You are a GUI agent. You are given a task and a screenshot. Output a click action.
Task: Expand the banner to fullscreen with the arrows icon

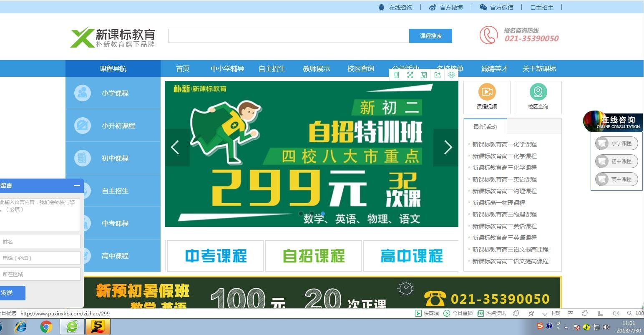pos(410,75)
